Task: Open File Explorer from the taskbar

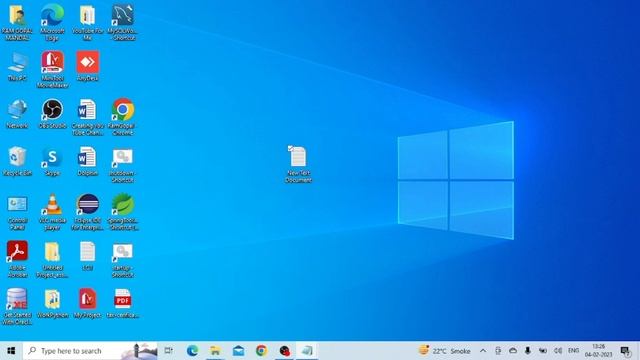Action: click(x=215, y=351)
